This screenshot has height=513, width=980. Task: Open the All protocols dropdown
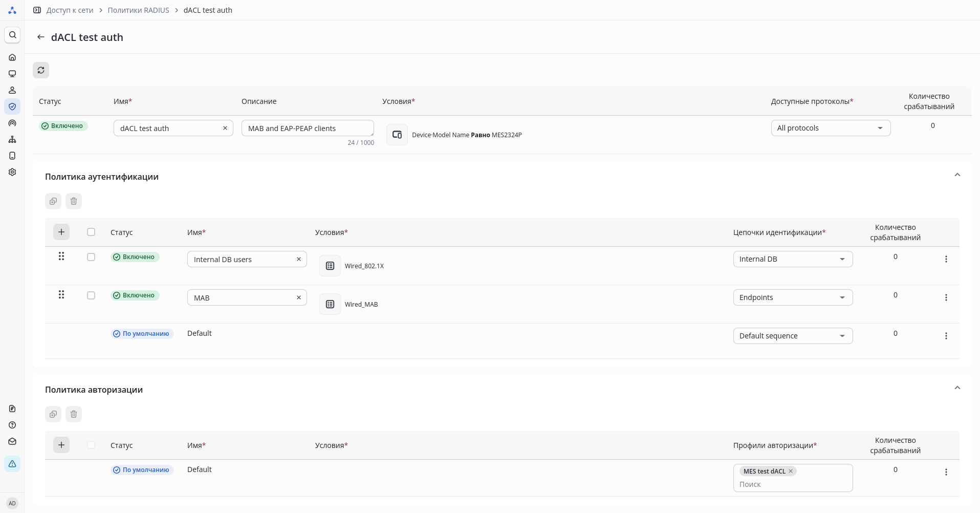click(x=830, y=128)
